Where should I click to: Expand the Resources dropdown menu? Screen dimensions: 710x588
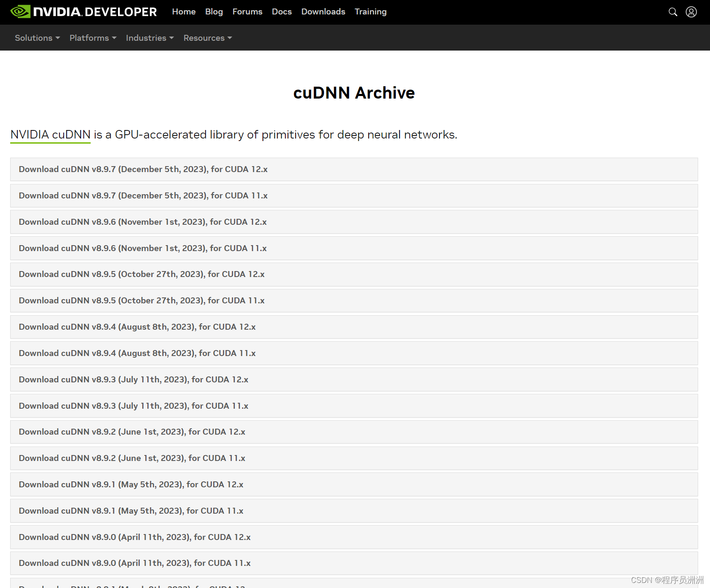[x=208, y=38]
